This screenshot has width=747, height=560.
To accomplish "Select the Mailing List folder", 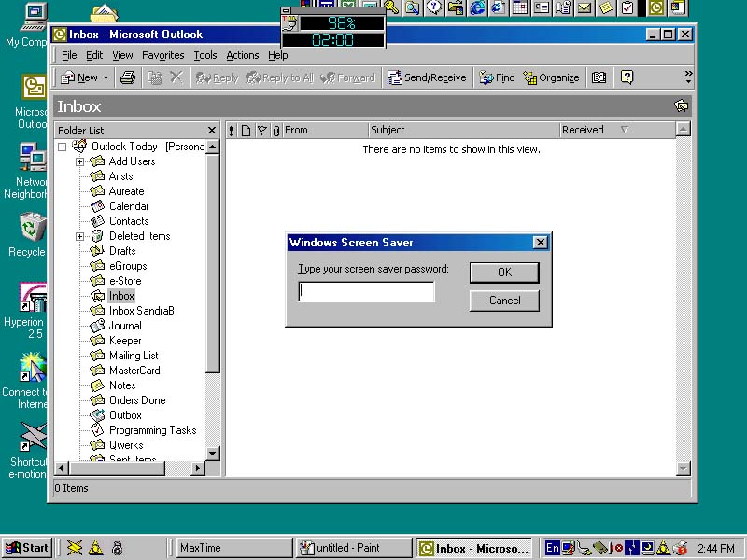I will 134,356.
